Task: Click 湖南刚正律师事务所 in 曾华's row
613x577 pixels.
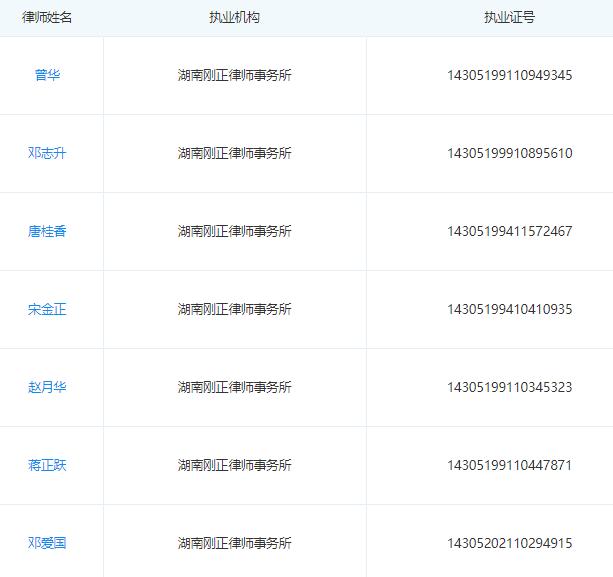Action: click(x=234, y=75)
